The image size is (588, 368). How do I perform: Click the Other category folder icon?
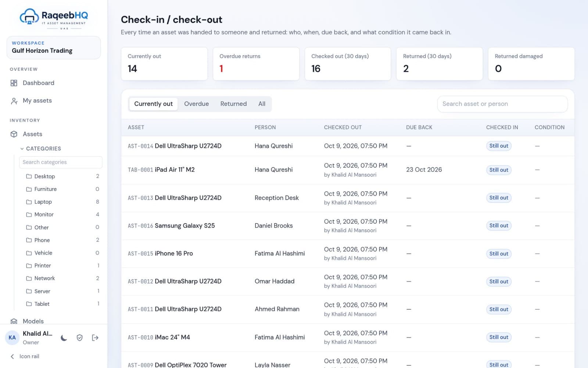[x=29, y=227]
